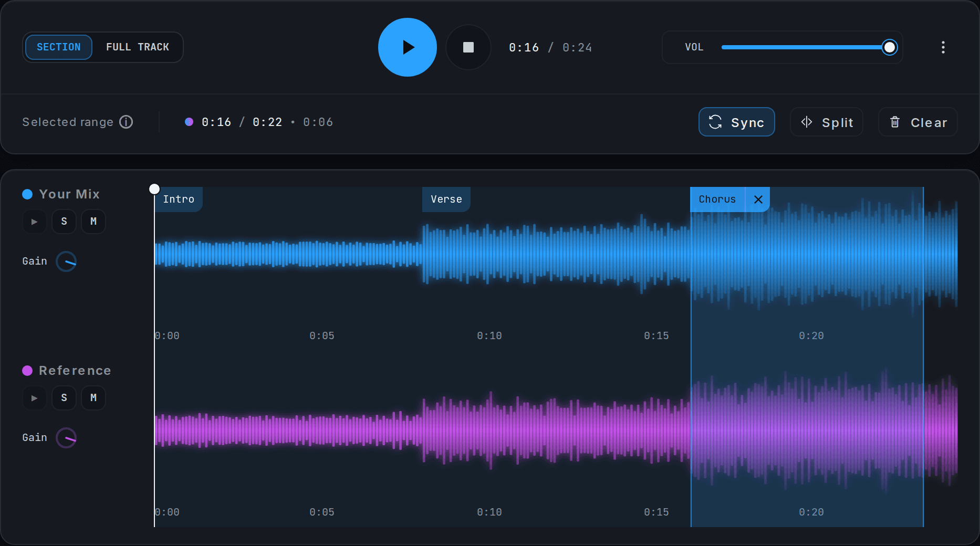Remove the Chorus section marker

click(x=758, y=199)
